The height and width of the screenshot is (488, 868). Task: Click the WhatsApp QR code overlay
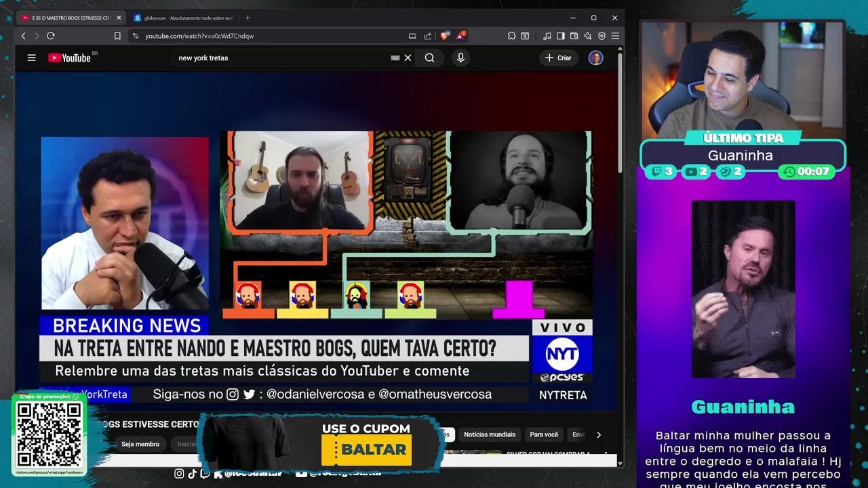tap(49, 434)
